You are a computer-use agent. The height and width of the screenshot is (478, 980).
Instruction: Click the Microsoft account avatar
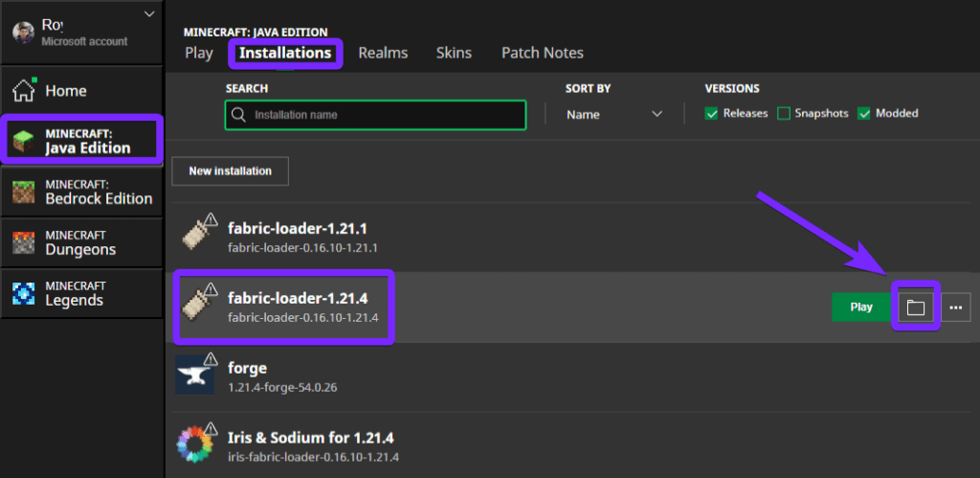[23, 33]
